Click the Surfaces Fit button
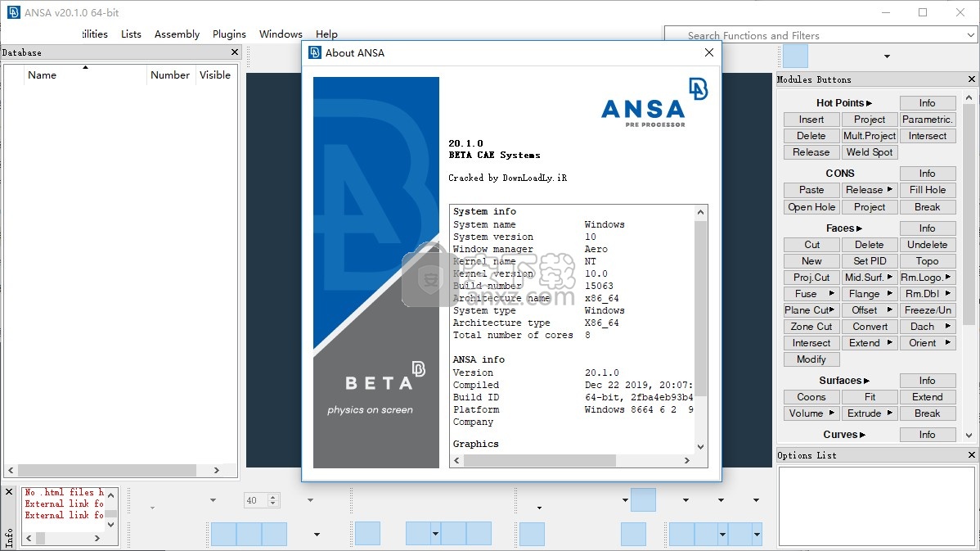This screenshot has height=551, width=980. 870,396
